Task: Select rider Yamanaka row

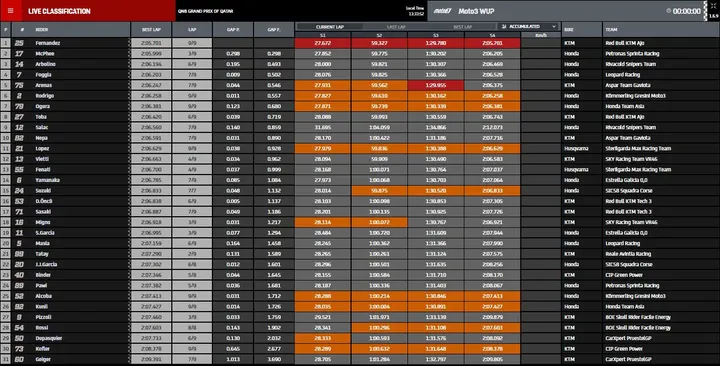Action: (360, 180)
